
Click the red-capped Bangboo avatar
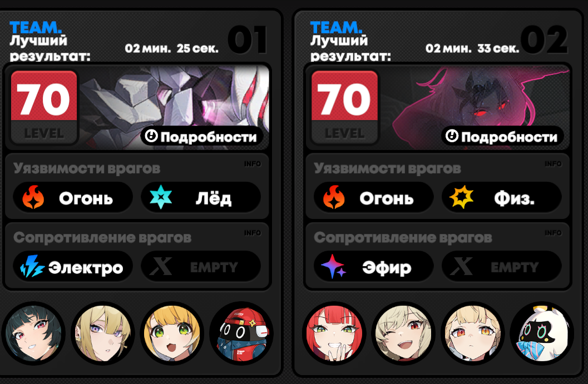click(241, 333)
